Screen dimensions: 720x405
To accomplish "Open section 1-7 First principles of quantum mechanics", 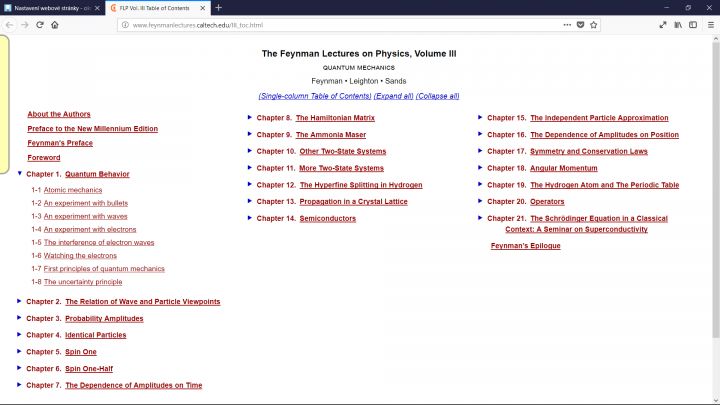I will coord(104,269).
